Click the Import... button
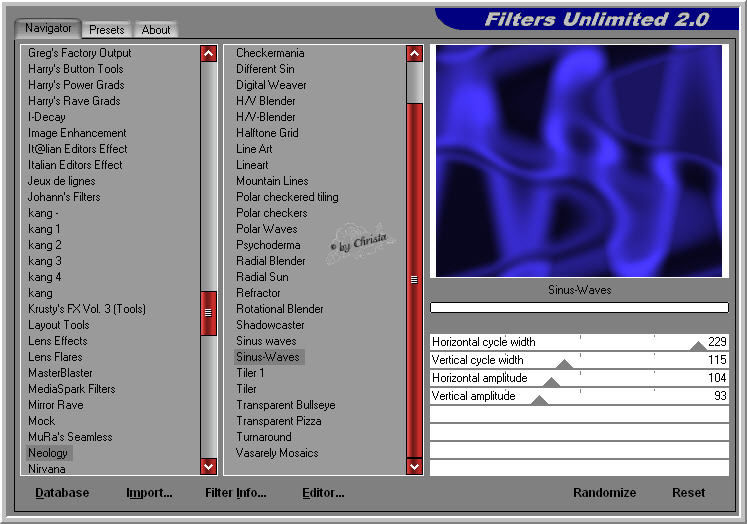Viewport: 747px width, 524px height. [x=149, y=493]
